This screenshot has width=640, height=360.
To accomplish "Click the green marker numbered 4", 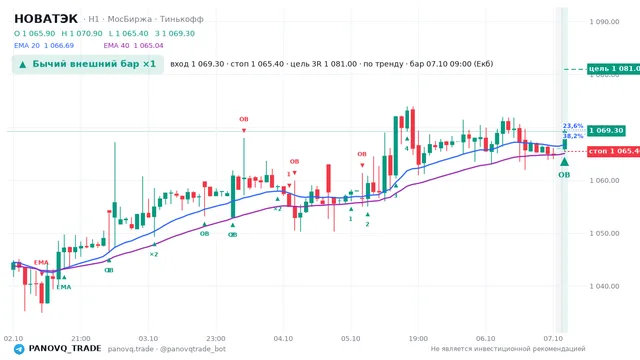I will tap(407, 149).
